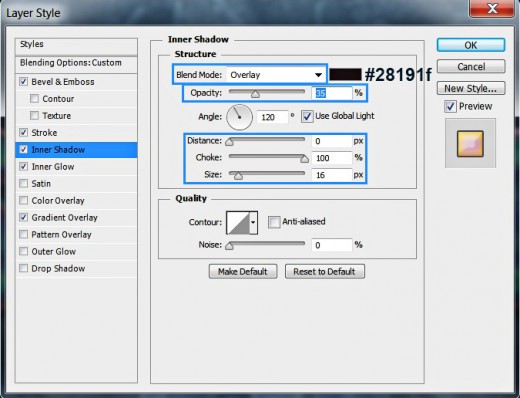Click the Angle dial control
The width and height of the screenshot is (520, 398).
(x=239, y=117)
